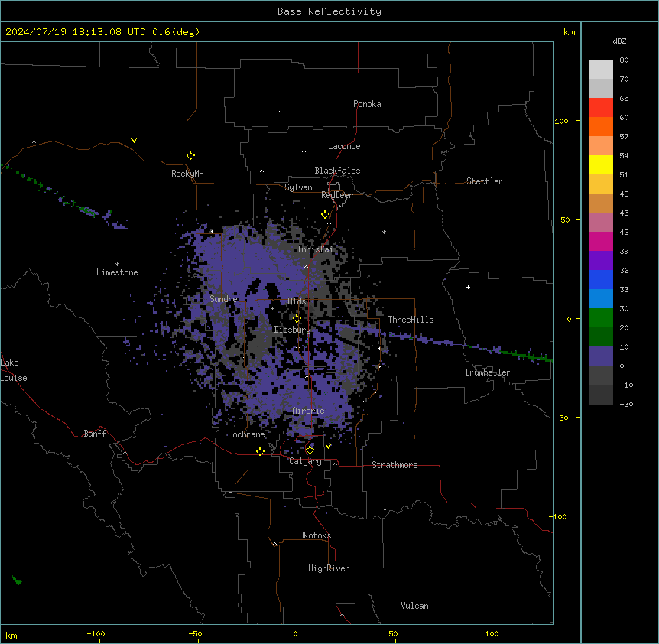Click the RockyMH label
Viewport: 659px width, 644px height.
click(x=187, y=174)
